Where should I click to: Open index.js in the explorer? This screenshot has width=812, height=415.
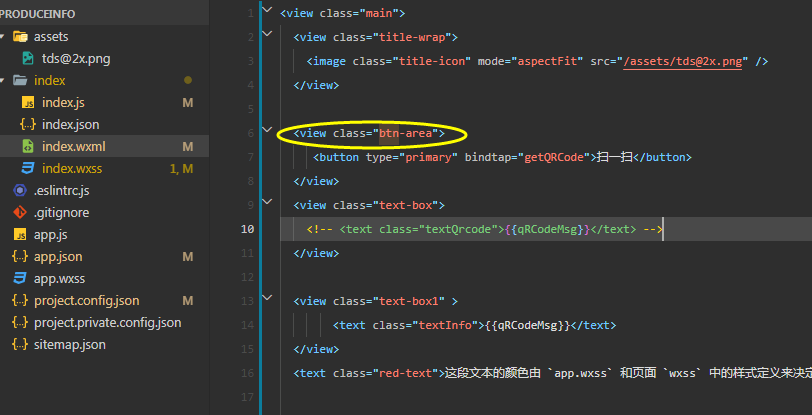tap(63, 103)
